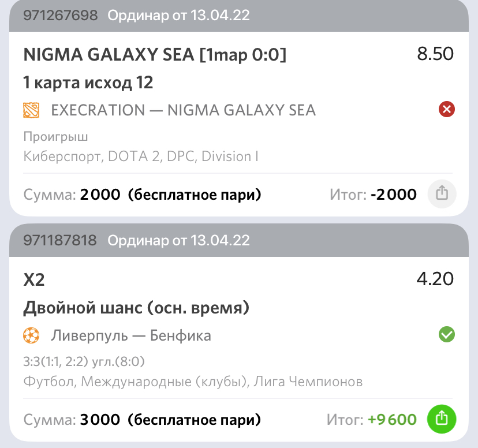The image size is (478, 448).
Task: Click the Итог +9600 winnings amount
Action: 372,419
